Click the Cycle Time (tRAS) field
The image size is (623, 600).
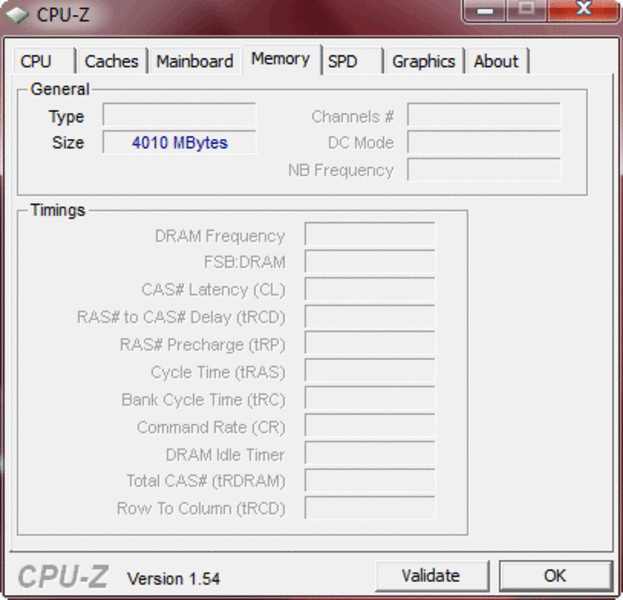click(x=370, y=372)
